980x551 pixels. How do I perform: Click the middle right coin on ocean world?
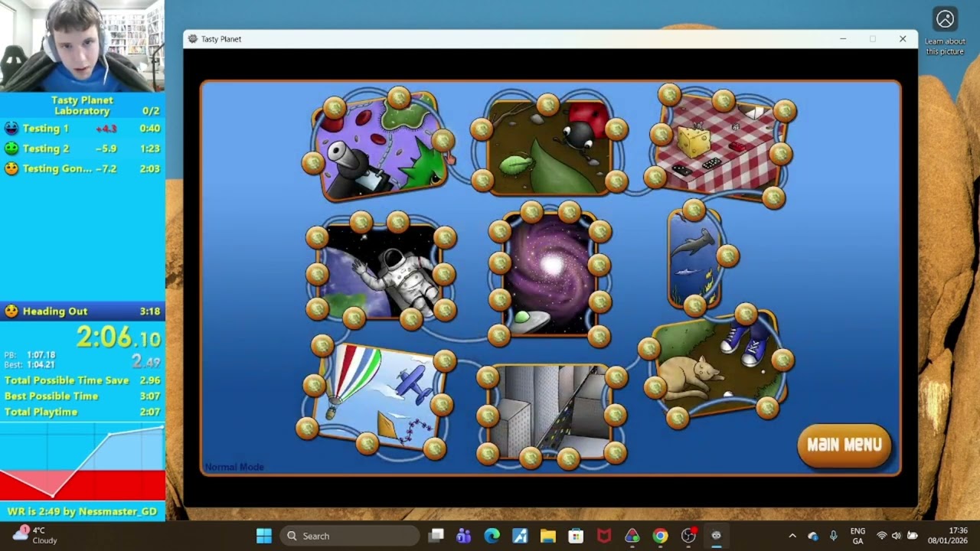point(727,256)
